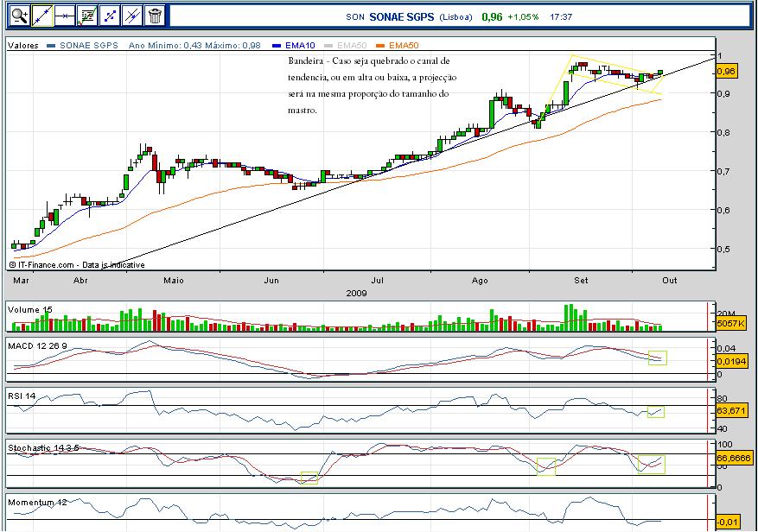This screenshot has width=758, height=532.
Task: Select the parallel channel lines tool
Action: 132,16
